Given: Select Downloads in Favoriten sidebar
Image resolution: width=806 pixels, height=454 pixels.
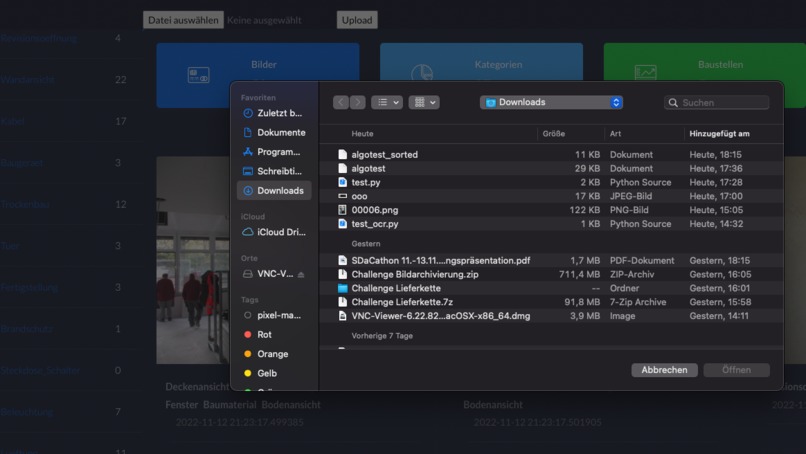Looking at the screenshot, I should pos(273,191).
